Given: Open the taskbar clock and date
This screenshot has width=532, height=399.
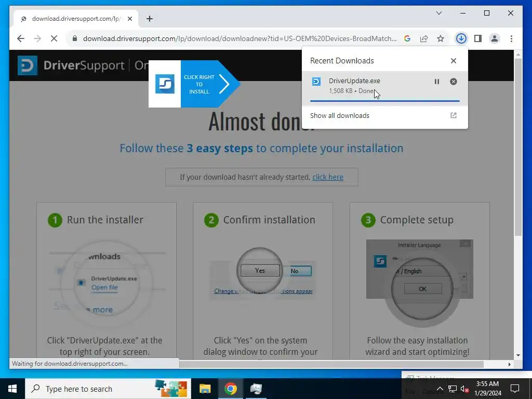Looking at the screenshot, I should coord(487,389).
